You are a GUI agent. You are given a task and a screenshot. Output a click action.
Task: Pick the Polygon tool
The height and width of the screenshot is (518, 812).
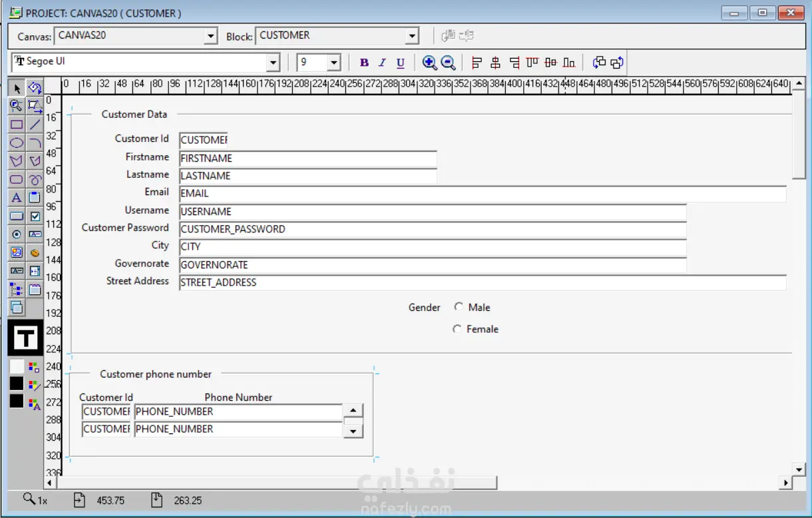(x=17, y=160)
